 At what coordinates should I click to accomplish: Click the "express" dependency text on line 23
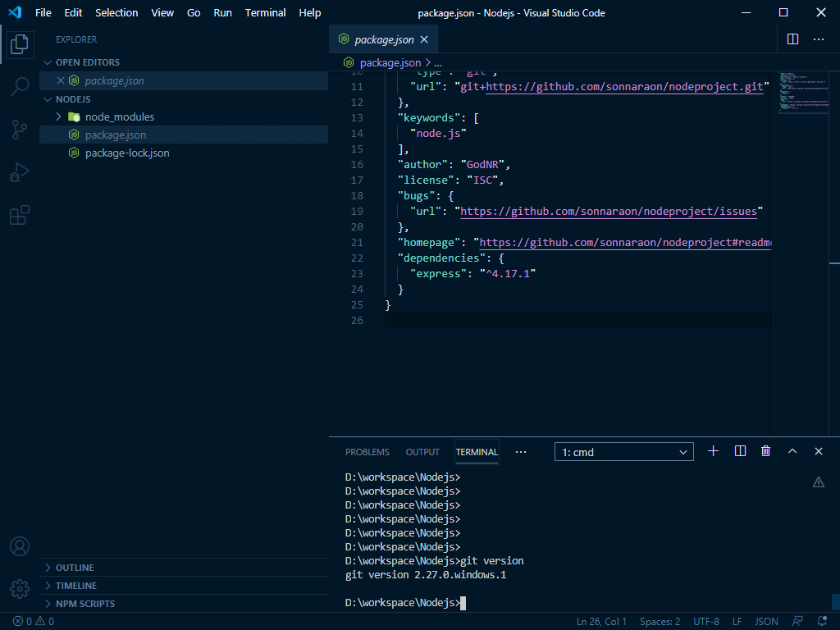pos(438,274)
